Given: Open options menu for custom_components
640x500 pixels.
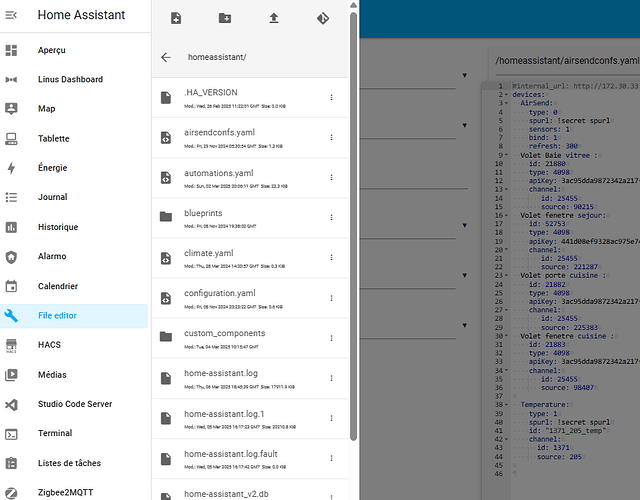Looking at the screenshot, I should [331, 338].
